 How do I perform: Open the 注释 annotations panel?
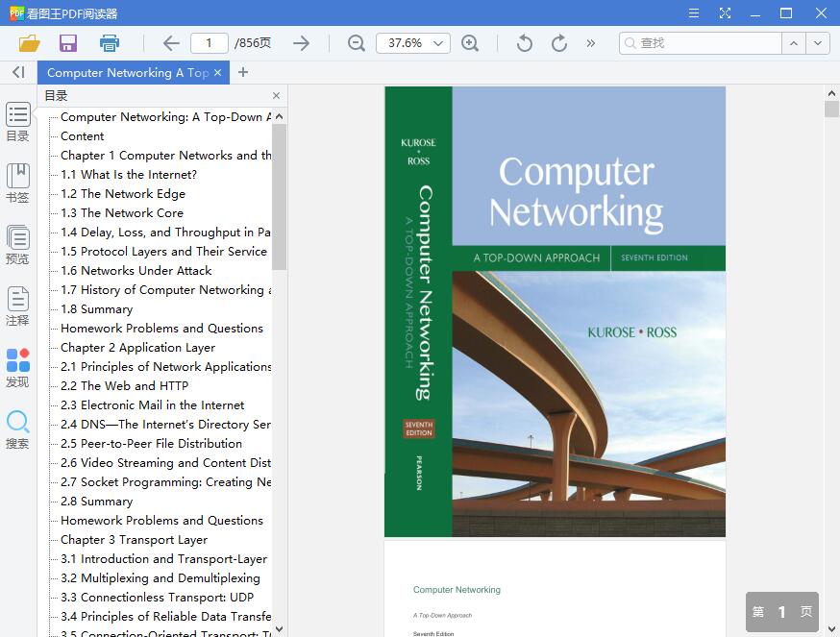point(17,306)
